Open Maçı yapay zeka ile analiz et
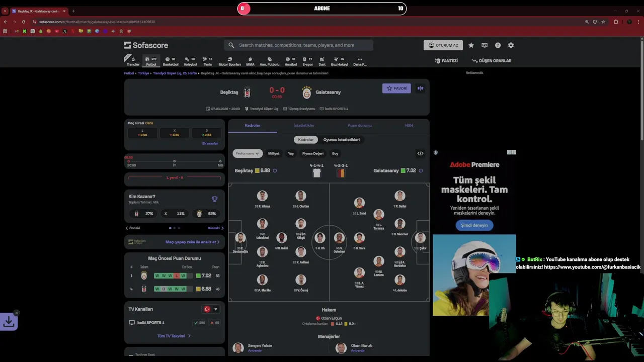This screenshot has height=362, width=644. coord(192,242)
